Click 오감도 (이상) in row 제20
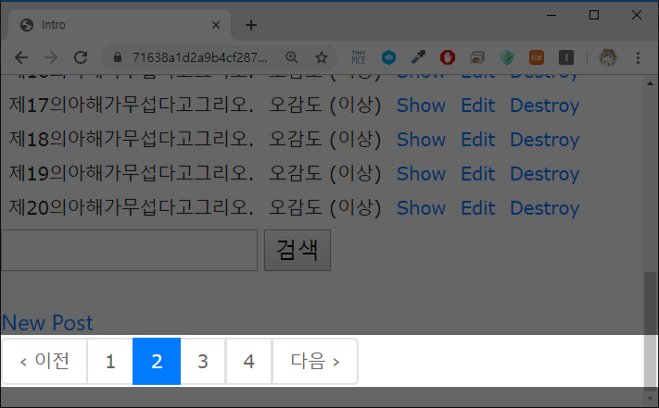Screen dimensions: 659x408 [x=324, y=208]
